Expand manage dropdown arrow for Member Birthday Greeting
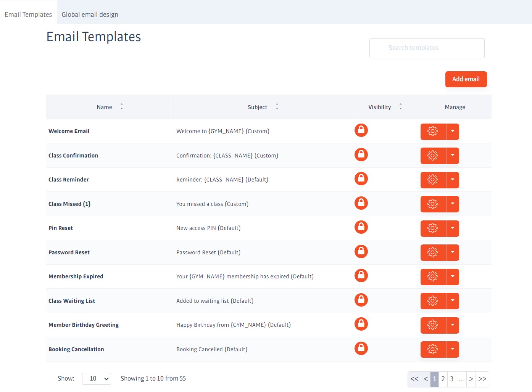The image size is (532, 392). click(x=453, y=325)
